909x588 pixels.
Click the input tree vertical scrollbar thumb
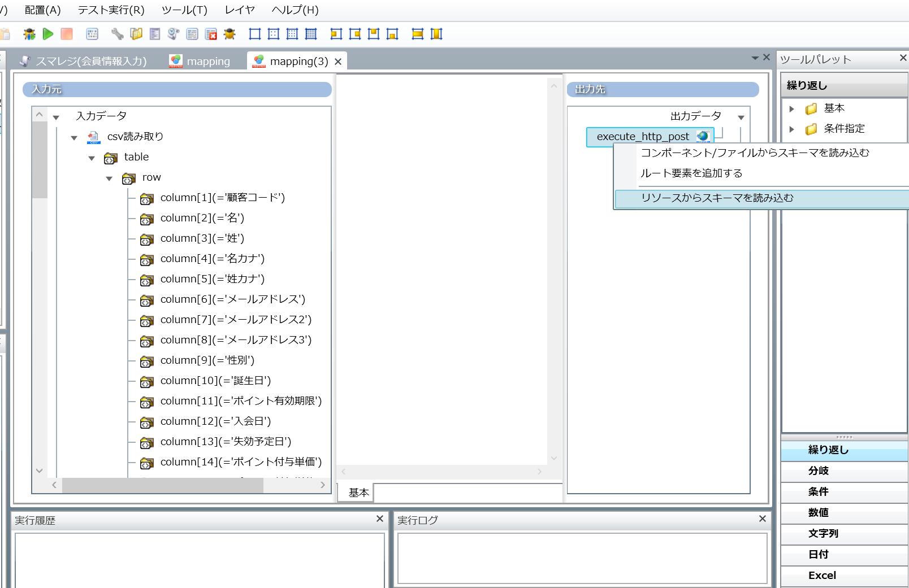(x=40, y=159)
